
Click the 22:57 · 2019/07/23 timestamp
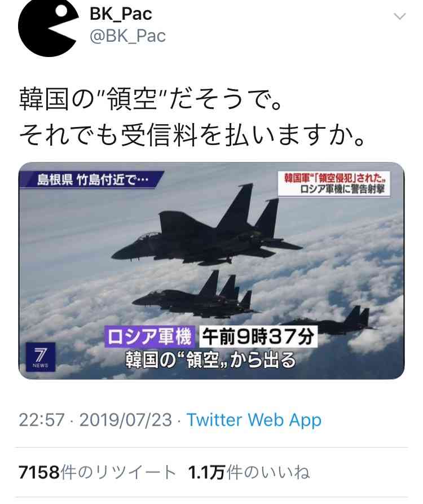[x=95, y=420]
